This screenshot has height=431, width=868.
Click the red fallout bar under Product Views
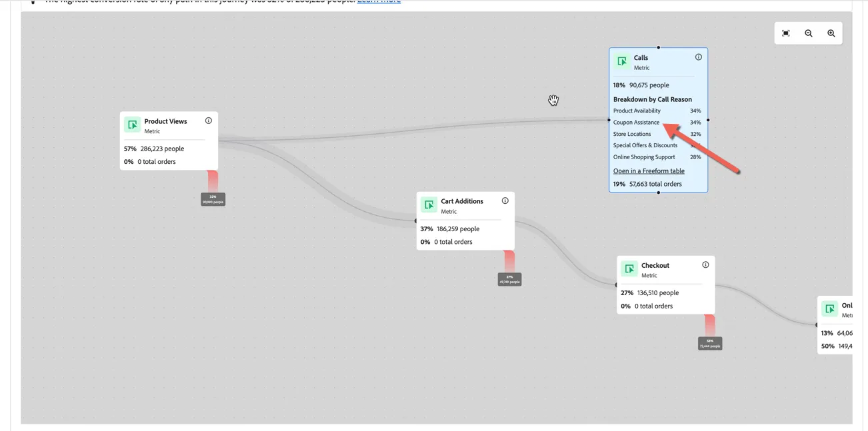(x=213, y=181)
